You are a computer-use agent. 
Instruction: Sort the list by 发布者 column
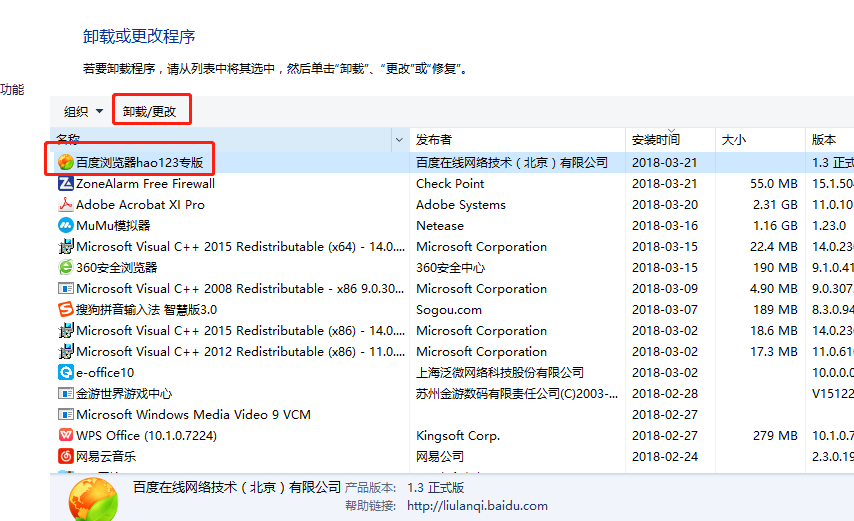(x=435, y=139)
